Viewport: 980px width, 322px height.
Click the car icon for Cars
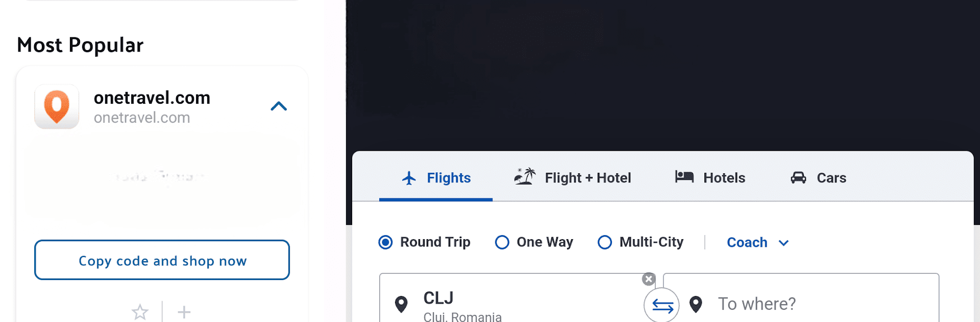(798, 177)
